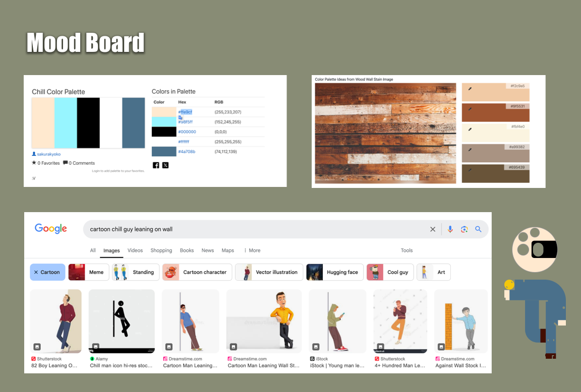Image resolution: width=581 pixels, height=392 pixels.
Task: Expand the More search options menu
Action: (x=252, y=250)
